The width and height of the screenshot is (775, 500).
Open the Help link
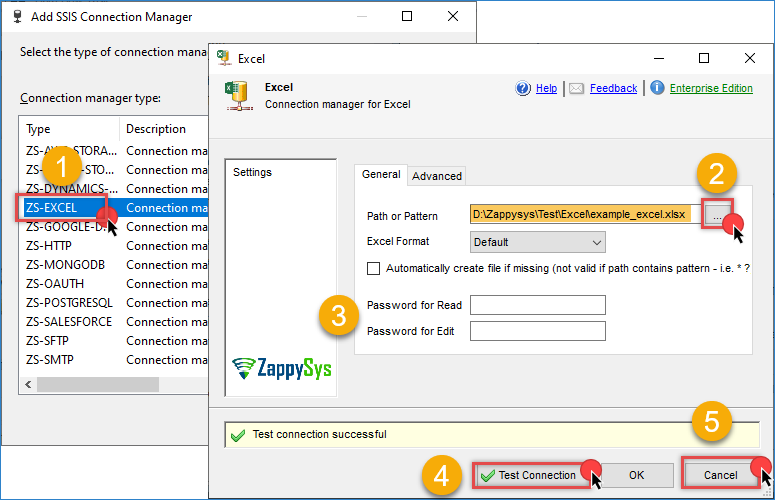[546, 88]
